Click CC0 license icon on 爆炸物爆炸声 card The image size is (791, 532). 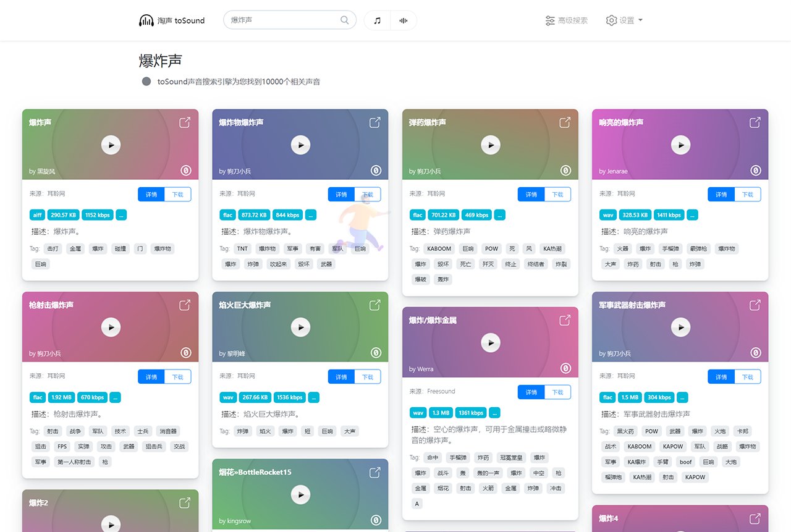click(x=376, y=171)
